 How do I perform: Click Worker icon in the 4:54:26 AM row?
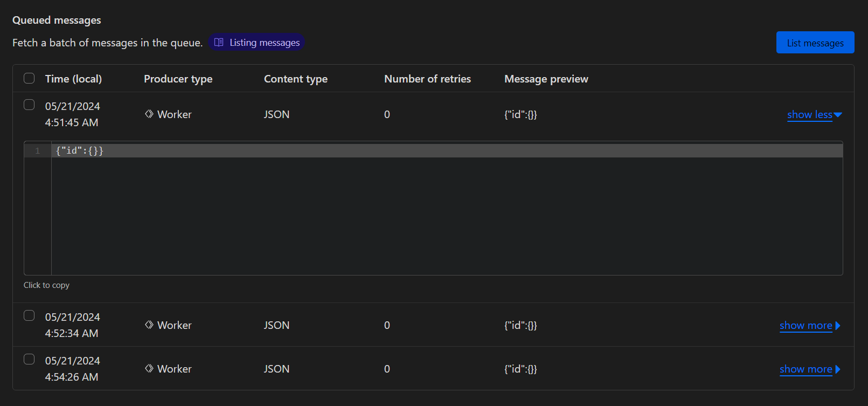coord(149,369)
